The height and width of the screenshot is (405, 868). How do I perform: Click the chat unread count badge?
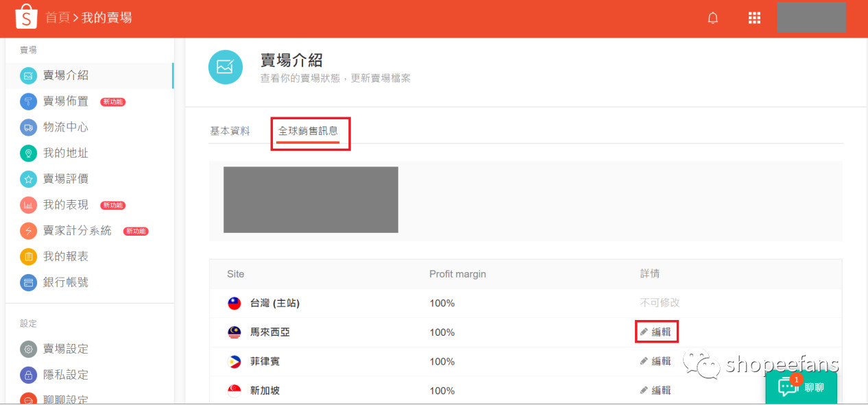click(x=796, y=378)
